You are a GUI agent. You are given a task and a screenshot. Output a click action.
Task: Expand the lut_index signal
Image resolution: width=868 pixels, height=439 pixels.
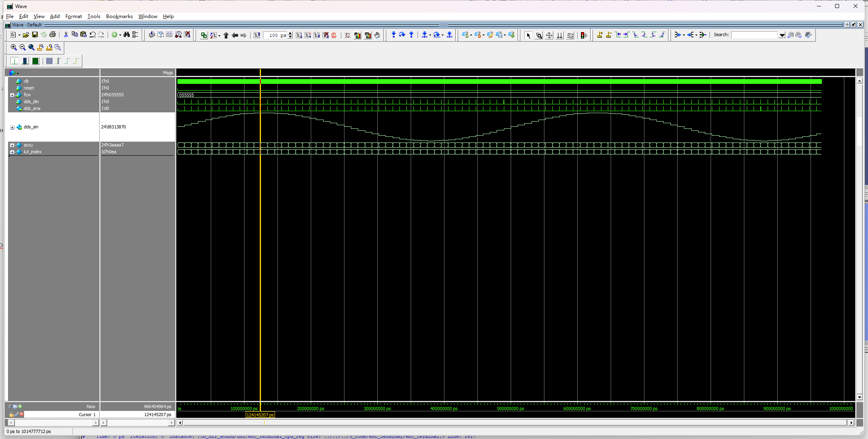[x=12, y=152]
